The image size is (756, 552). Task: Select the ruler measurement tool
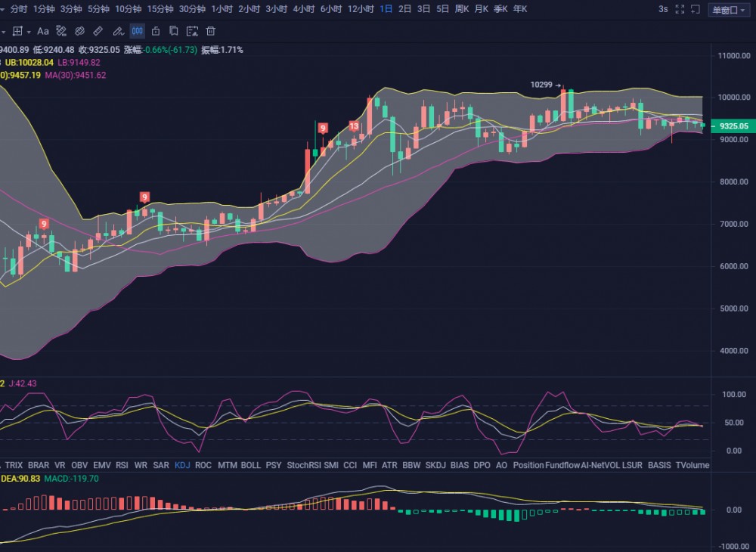click(x=96, y=31)
